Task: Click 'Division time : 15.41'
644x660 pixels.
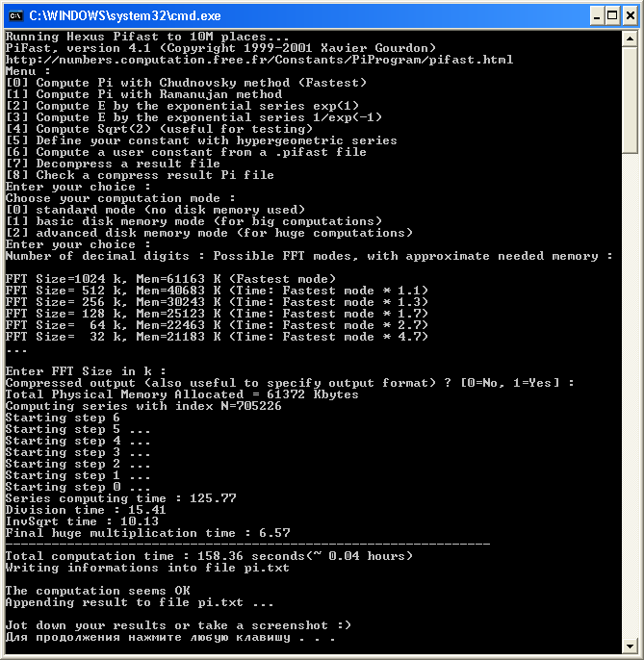Action: click(86, 510)
